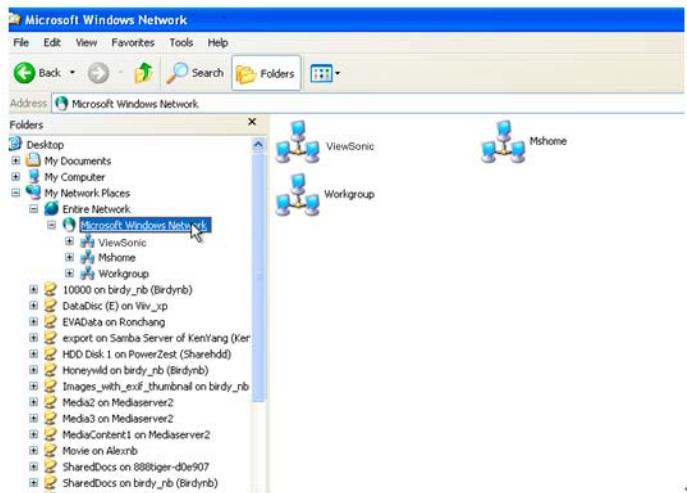Open the Favorites menu

coord(133,43)
